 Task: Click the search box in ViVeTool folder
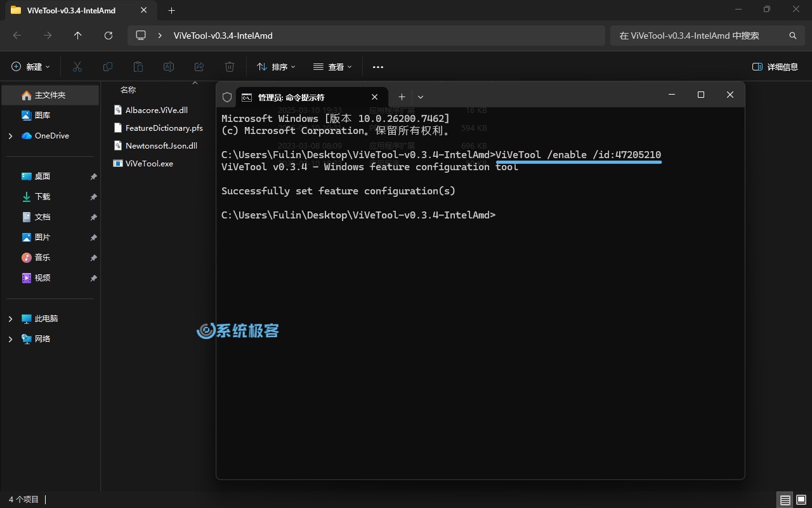coord(698,36)
